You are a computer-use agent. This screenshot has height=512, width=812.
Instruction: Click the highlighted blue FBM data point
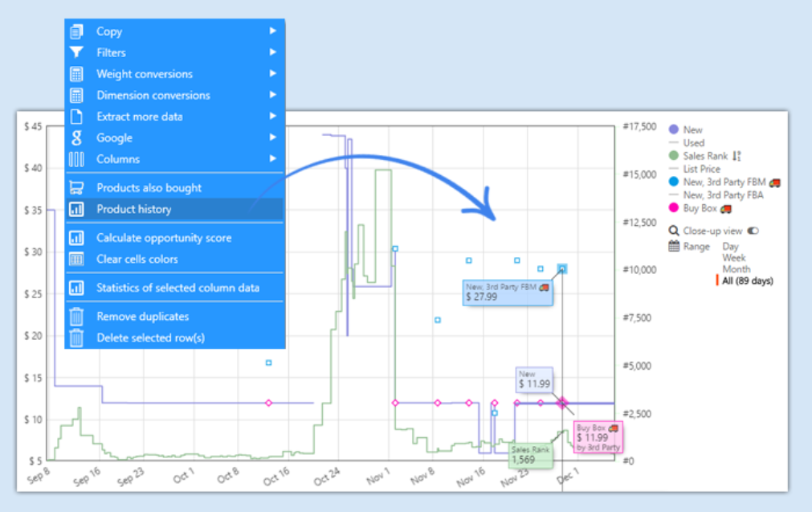click(562, 268)
